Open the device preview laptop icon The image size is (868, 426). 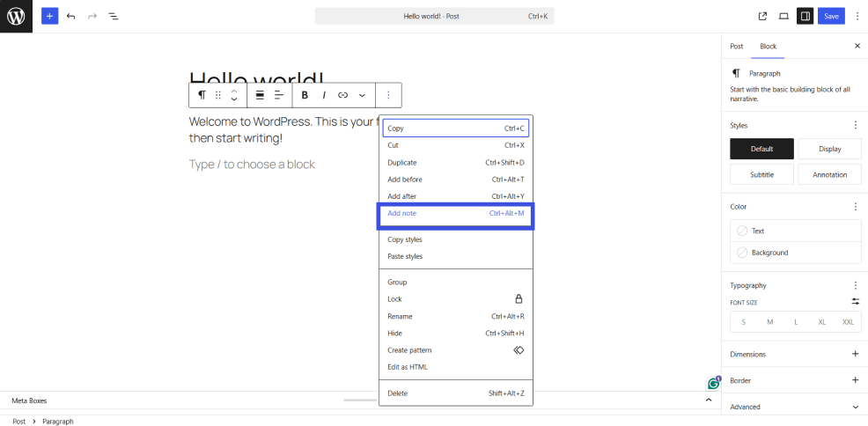point(783,16)
